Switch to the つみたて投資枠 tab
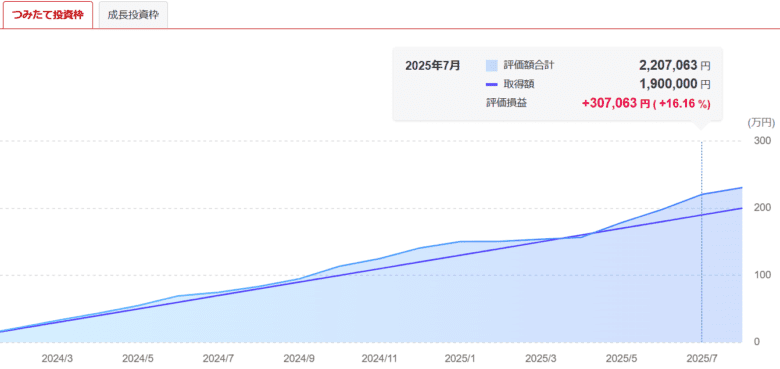The width and height of the screenshot is (780, 369). 48,14
